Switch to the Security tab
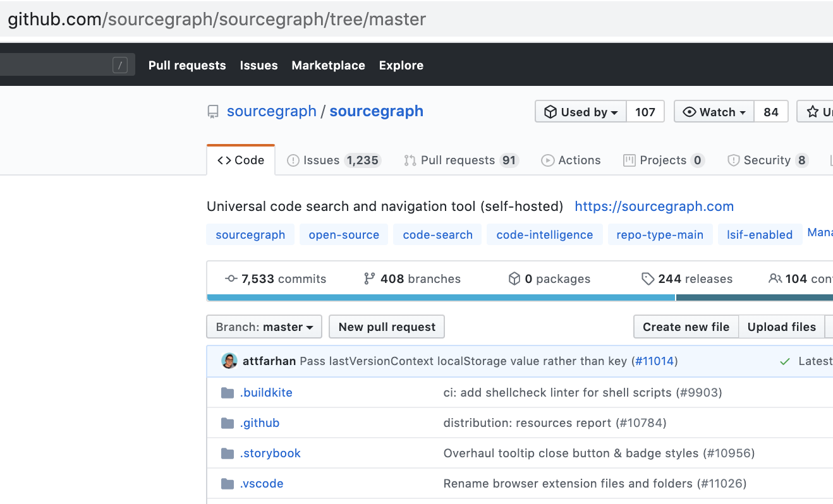The height and width of the screenshot is (504, 833). click(768, 160)
